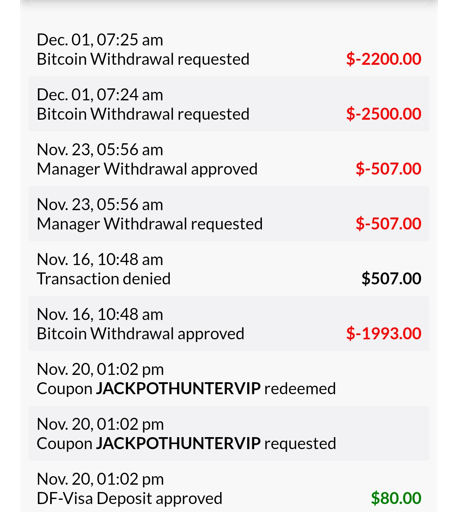Image resolution: width=449 pixels, height=512 pixels.
Task: Open Coupon JACKPOTHUNTERVIP requested entry
Action: pos(229,433)
